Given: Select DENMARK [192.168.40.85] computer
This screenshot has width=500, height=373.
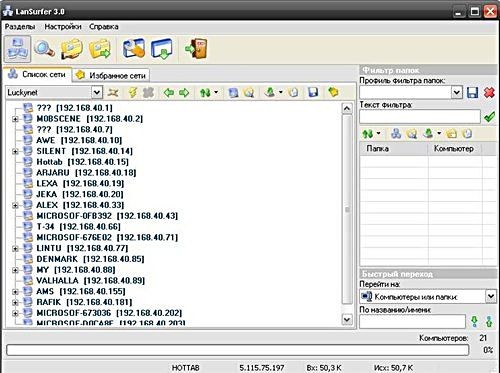Looking at the screenshot, I should [90, 259].
